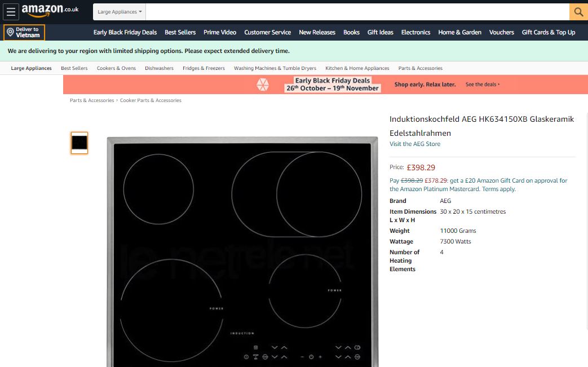
Task: Open Kitchen & Home Appliances category
Action: [x=357, y=68]
